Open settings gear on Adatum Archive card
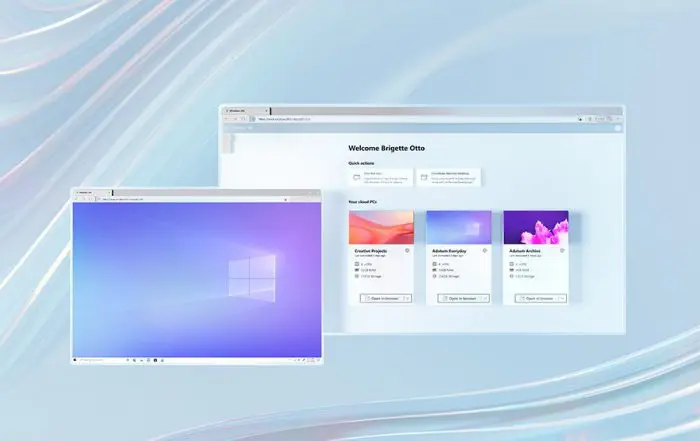The image size is (700, 441). coord(562,251)
